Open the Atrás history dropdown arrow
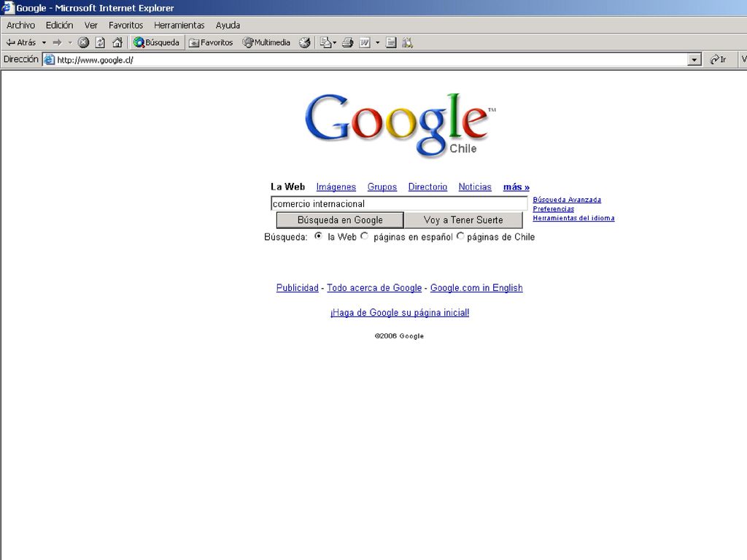Viewport: 747px width, 560px height. coord(44,42)
